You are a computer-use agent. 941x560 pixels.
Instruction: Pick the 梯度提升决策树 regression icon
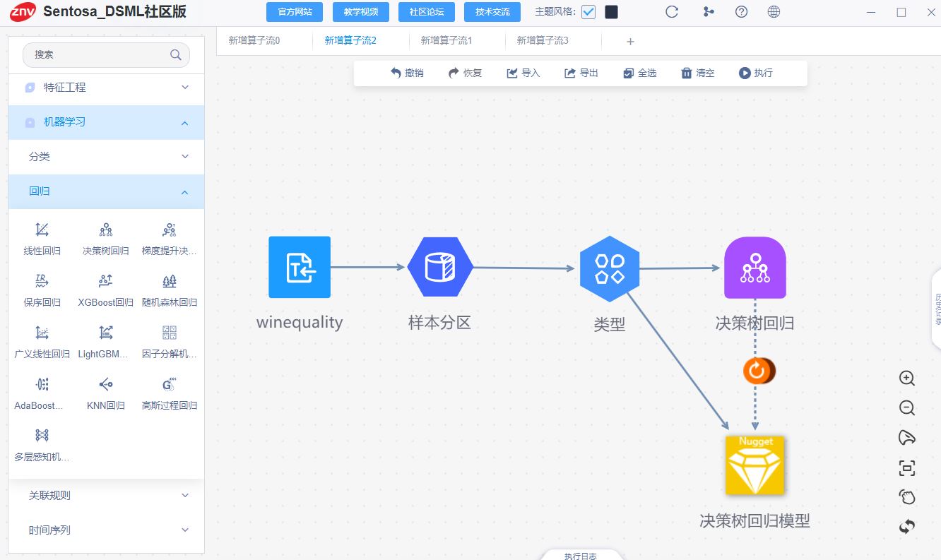point(170,230)
